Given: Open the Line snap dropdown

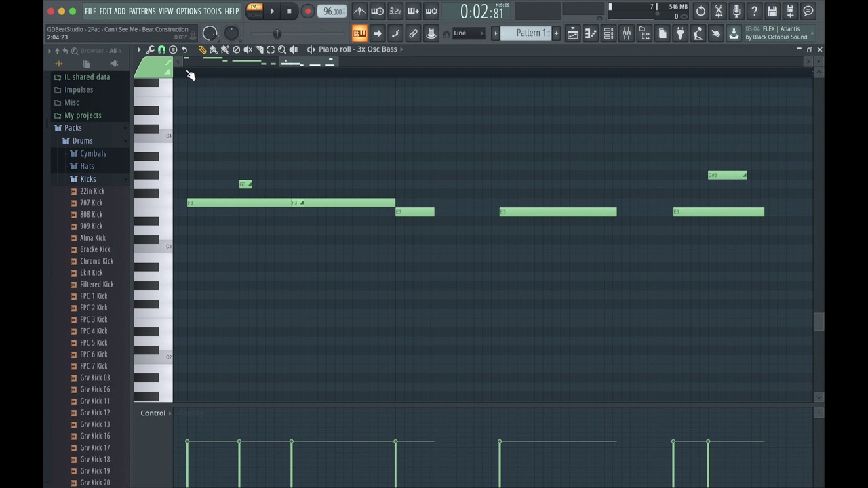Looking at the screenshot, I should [x=468, y=33].
